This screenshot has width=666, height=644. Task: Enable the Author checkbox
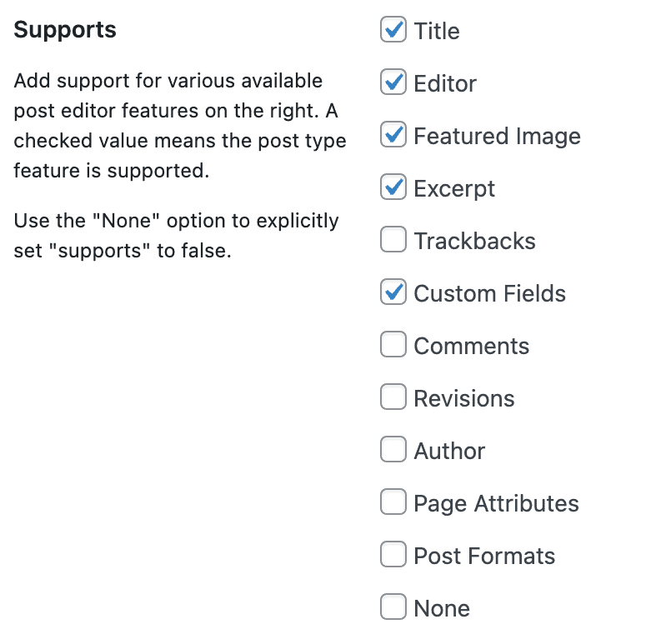tap(393, 450)
